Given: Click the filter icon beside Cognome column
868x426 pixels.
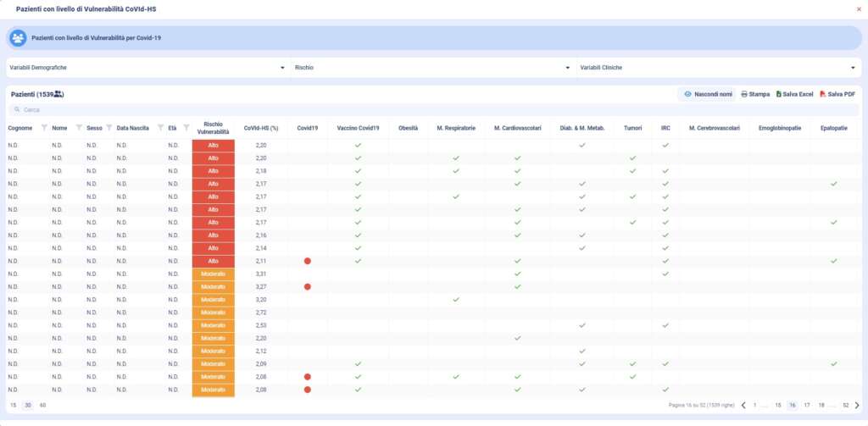Looking at the screenshot, I should click(x=43, y=128).
